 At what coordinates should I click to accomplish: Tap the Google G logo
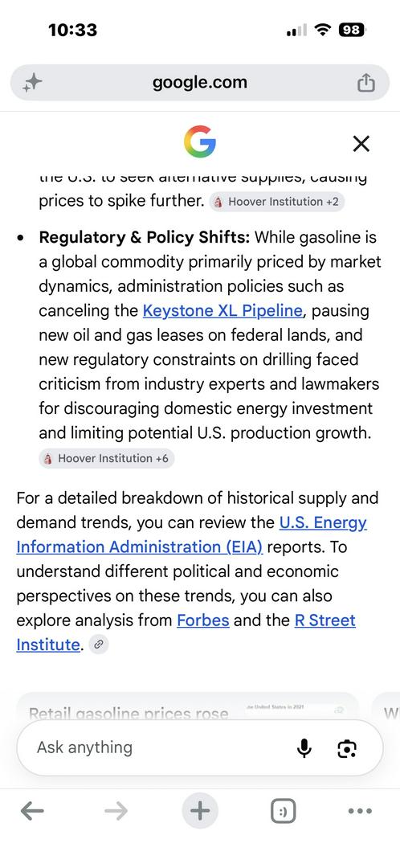200,141
